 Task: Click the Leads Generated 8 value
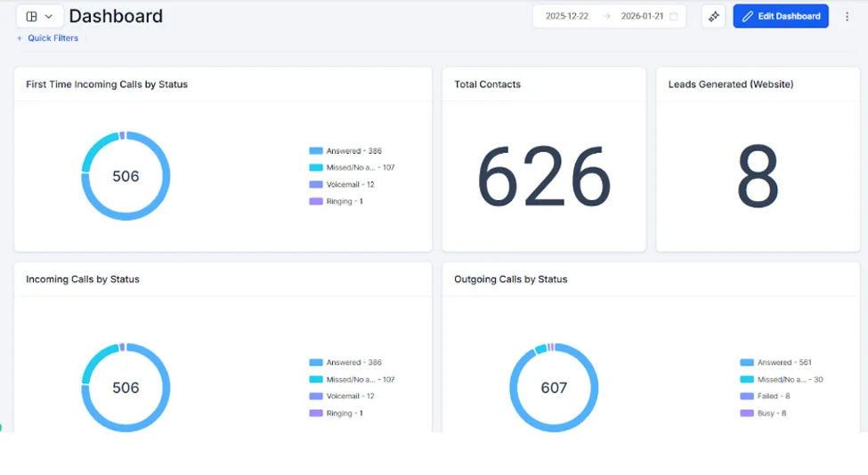click(x=758, y=178)
